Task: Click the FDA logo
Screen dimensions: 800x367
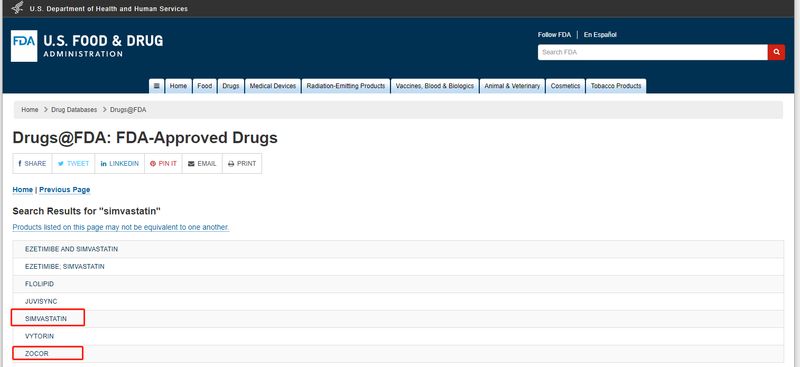Action: [24, 46]
